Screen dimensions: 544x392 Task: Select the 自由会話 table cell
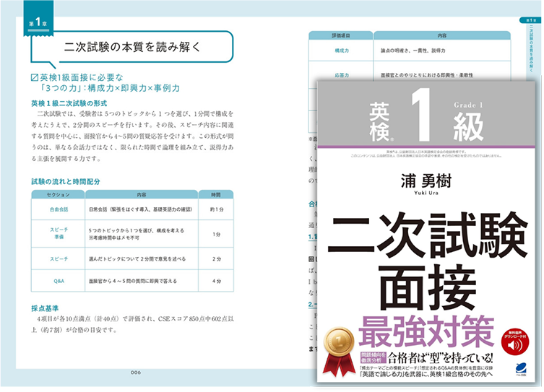[x=59, y=209]
